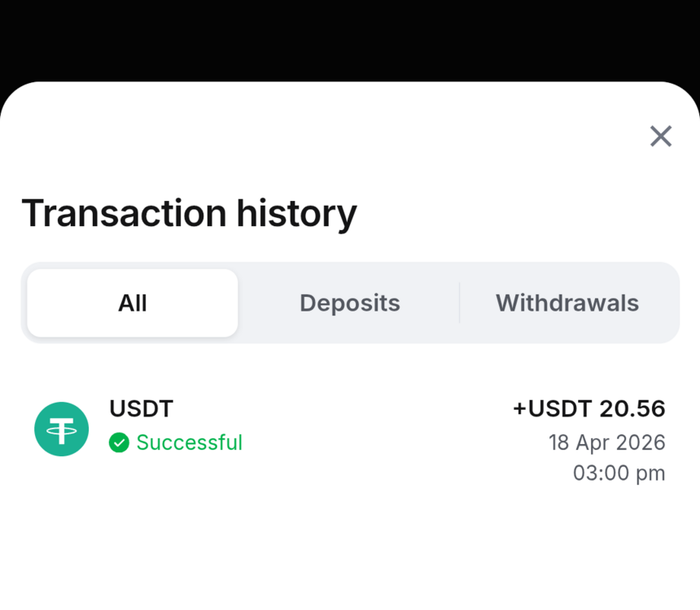The height and width of the screenshot is (610, 700).
Task: Click the 20.56 number in the amount
Action: coord(632,408)
